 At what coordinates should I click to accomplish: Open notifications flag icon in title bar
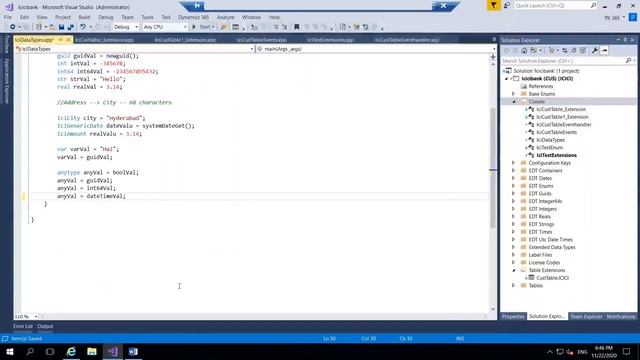tap(493, 5)
